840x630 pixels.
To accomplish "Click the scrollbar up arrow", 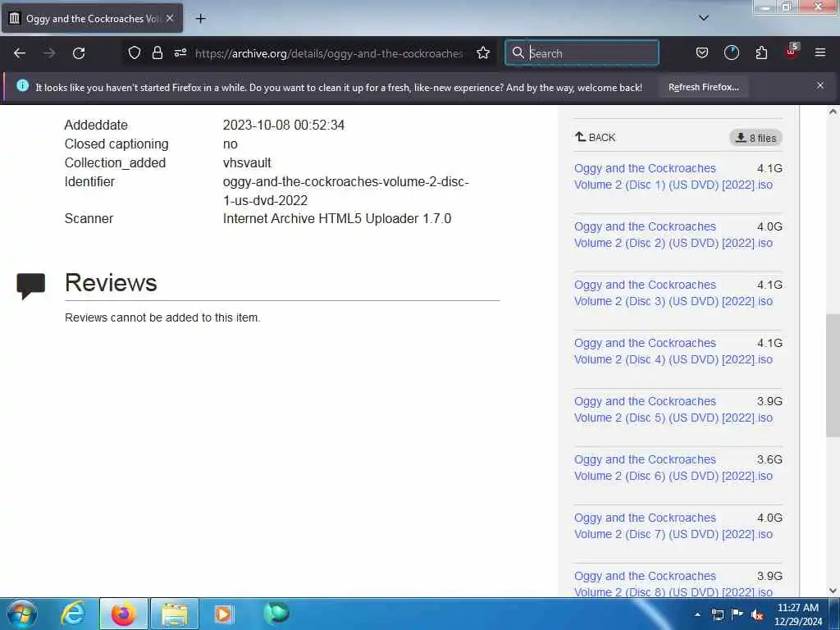I will click(833, 112).
